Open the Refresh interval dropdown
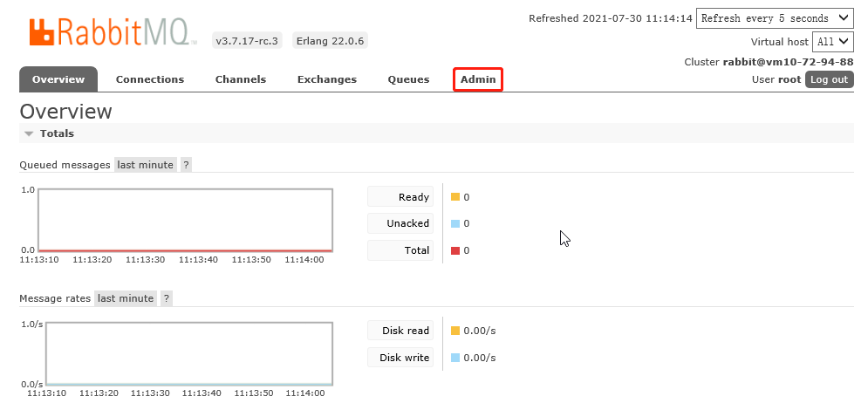Screen dimensions: 868x410 tap(775, 18)
